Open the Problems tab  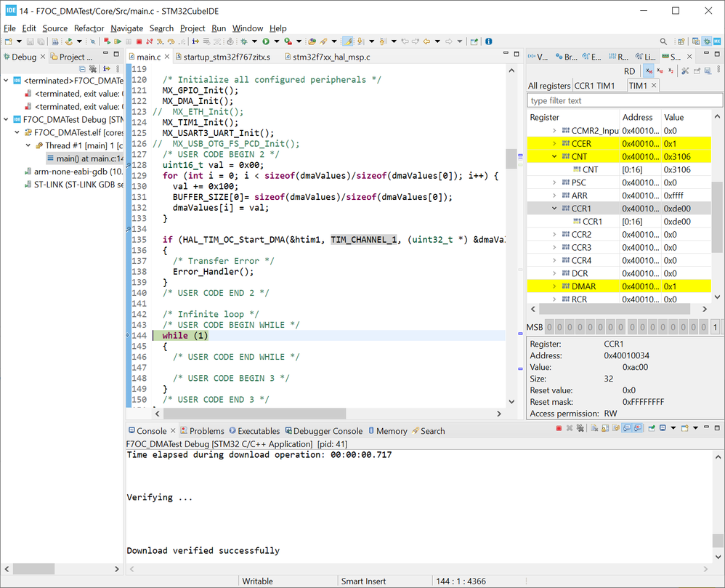point(202,431)
